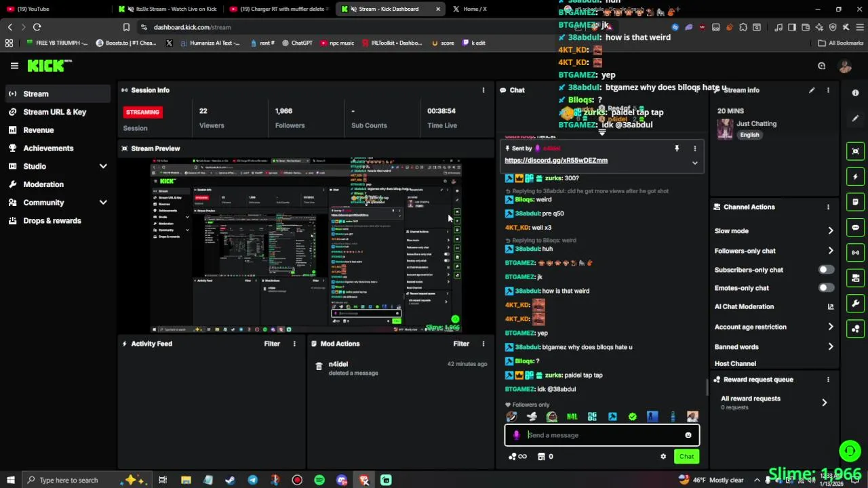Open Stream info three-dot menu
Viewport: 868px width, 488px height.
[x=828, y=90]
